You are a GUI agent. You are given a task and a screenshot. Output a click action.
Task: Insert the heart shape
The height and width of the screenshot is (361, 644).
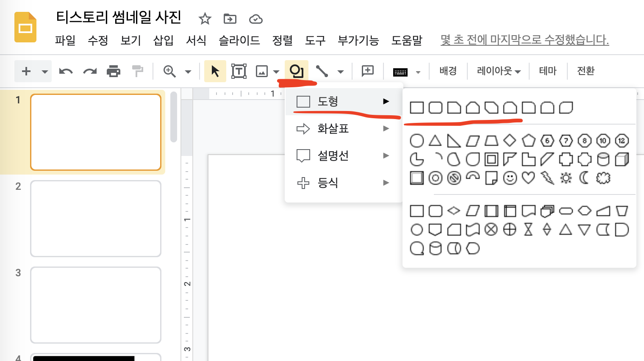[x=528, y=178]
